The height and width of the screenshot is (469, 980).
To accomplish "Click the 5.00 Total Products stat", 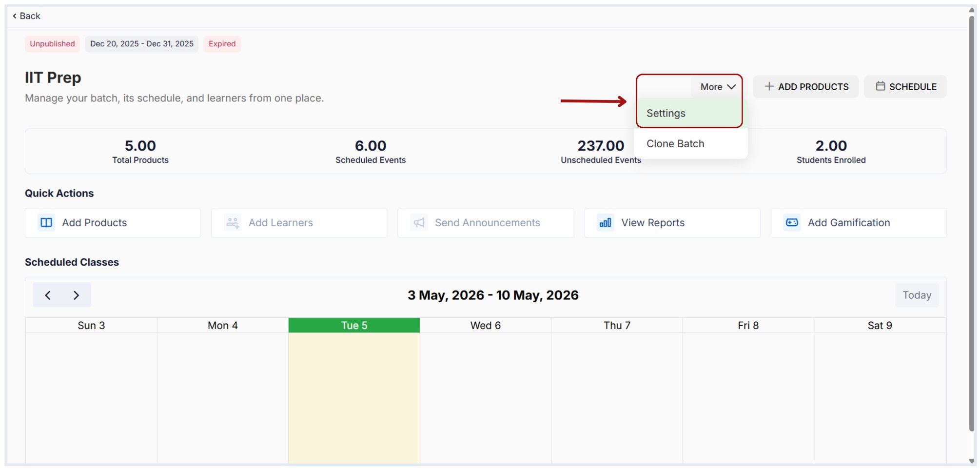I will click(140, 152).
